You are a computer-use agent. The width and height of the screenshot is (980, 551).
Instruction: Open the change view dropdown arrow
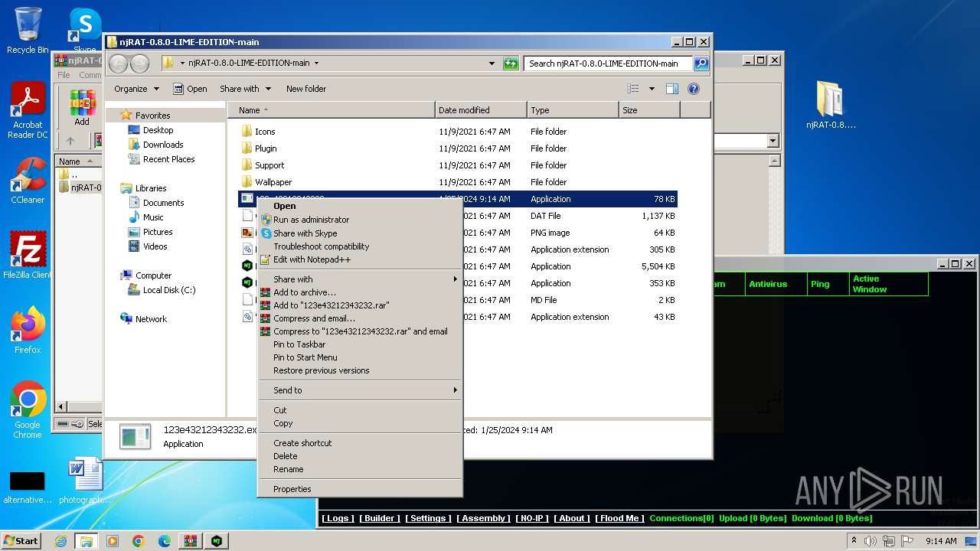coord(652,89)
